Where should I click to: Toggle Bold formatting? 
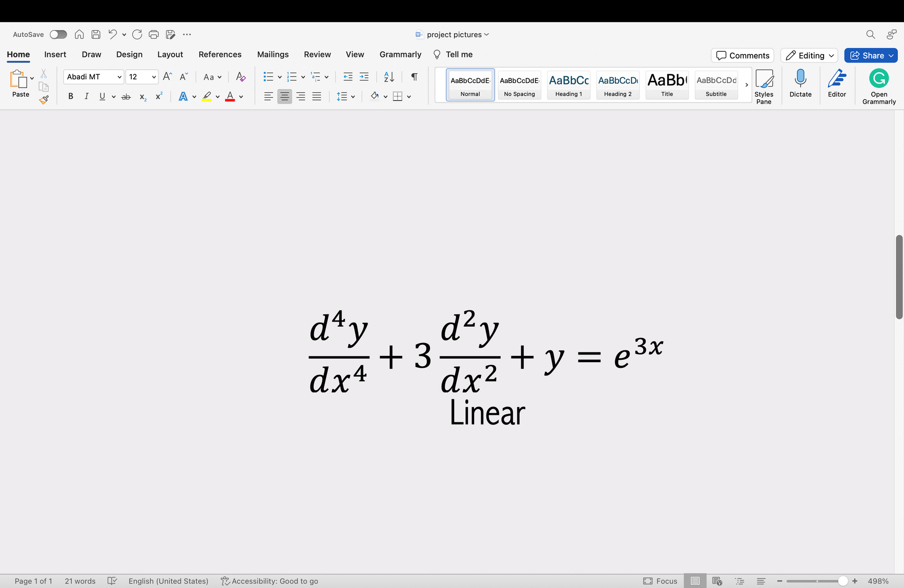point(71,96)
